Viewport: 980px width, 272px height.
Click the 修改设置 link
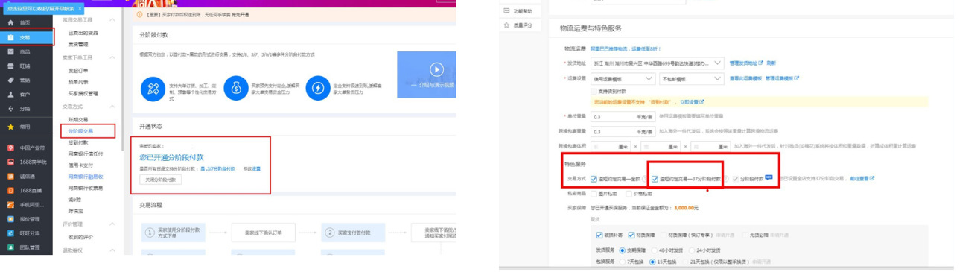click(252, 169)
